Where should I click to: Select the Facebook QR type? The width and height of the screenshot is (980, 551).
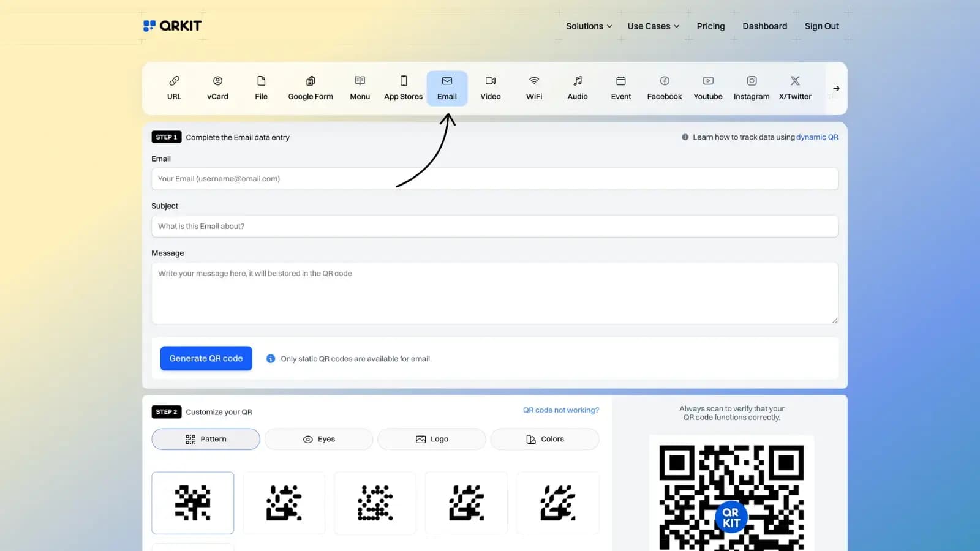coord(664,88)
